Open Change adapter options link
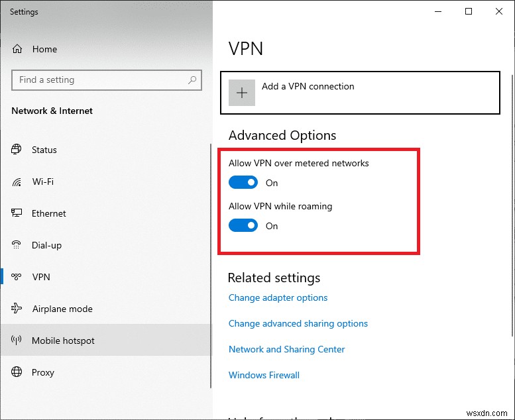Viewport: 515px width, 420px height. [278, 298]
